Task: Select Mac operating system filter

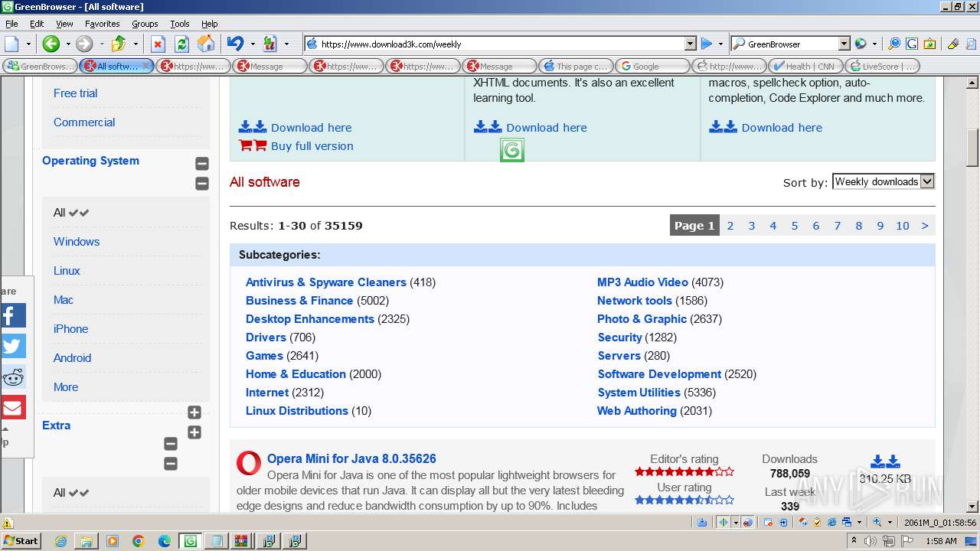Action: coord(64,300)
